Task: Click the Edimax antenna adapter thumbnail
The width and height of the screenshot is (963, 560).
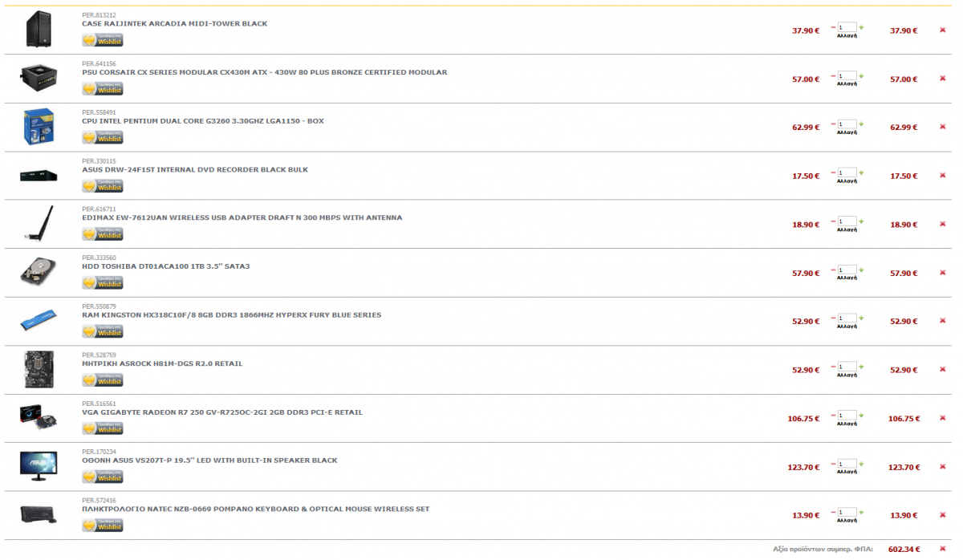Action: pos(39,223)
